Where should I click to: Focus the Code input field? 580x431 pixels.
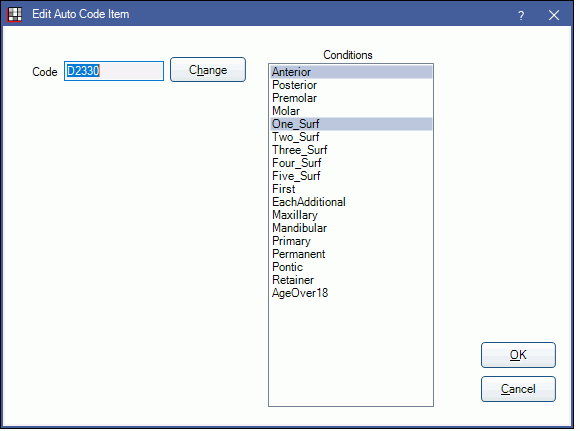click(114, 71)
